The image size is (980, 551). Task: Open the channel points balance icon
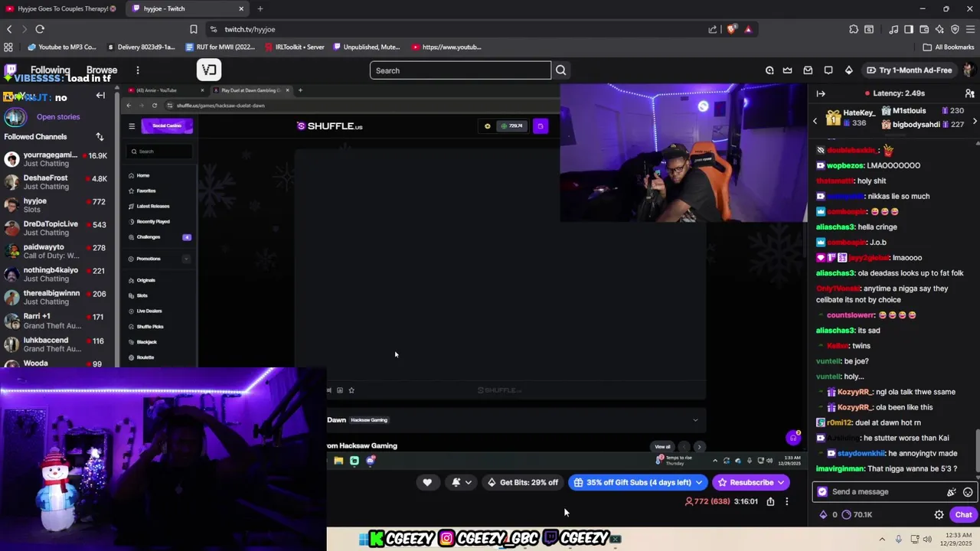pyautogui.click(x=846, y=514)
